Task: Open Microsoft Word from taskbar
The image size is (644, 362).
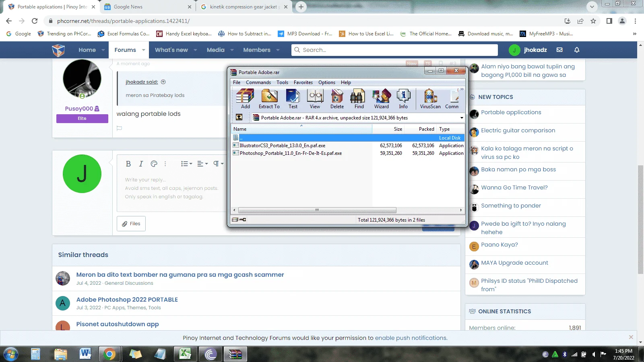Action: [85, 354]
